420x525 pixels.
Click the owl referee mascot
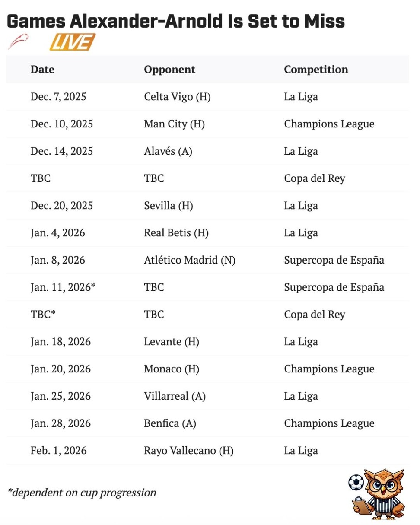(x=383, y=494)
